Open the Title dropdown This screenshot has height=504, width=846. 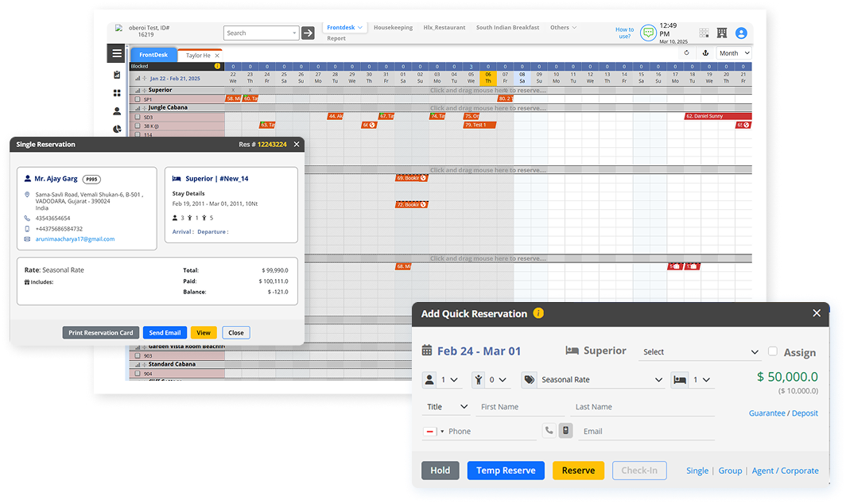446,407
